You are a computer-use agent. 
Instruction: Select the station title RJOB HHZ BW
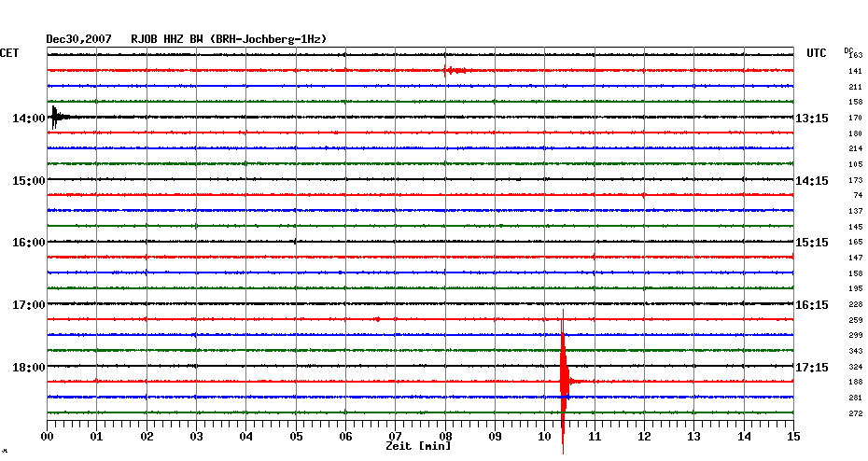tap(167, 39)
